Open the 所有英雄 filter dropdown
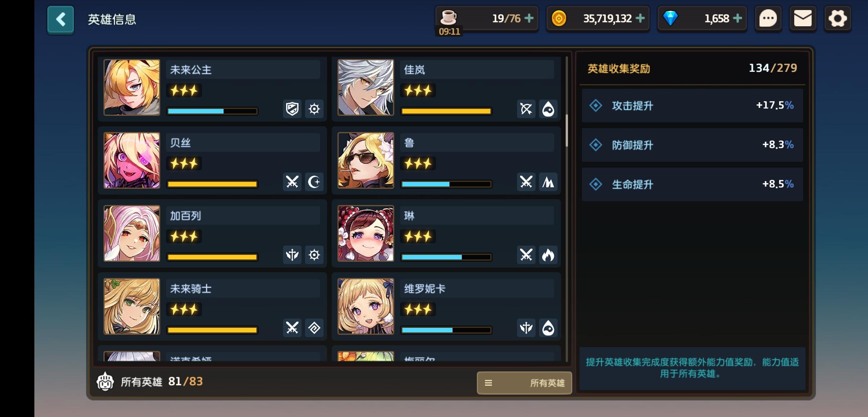 click(x=524, y=383)
